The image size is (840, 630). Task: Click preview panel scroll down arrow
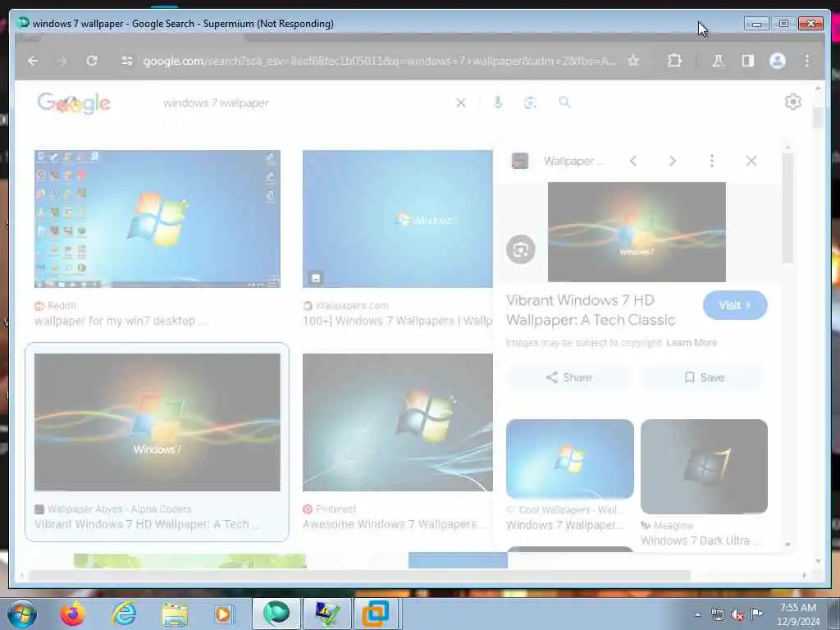click(787, 545)
